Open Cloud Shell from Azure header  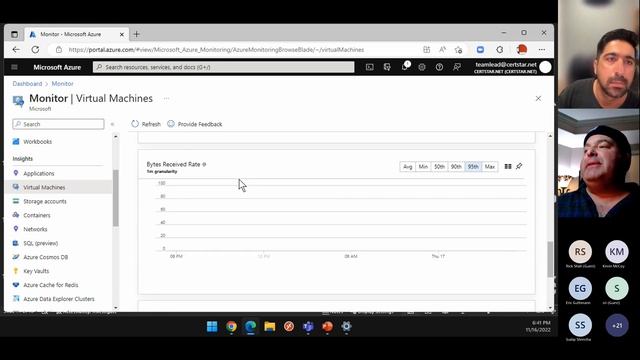(369, 67)
